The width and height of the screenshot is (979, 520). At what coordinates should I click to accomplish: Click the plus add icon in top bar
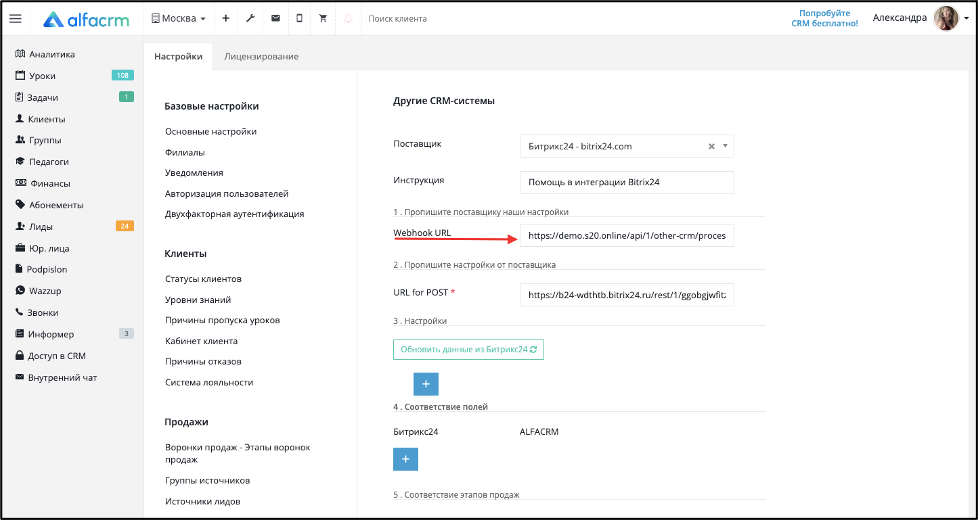coord(225,19)
